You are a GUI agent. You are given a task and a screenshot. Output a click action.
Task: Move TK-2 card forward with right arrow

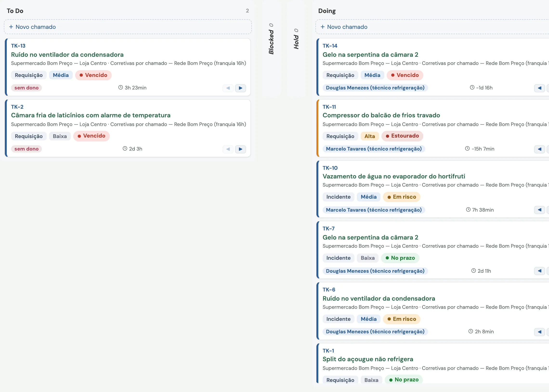(241, 149)
